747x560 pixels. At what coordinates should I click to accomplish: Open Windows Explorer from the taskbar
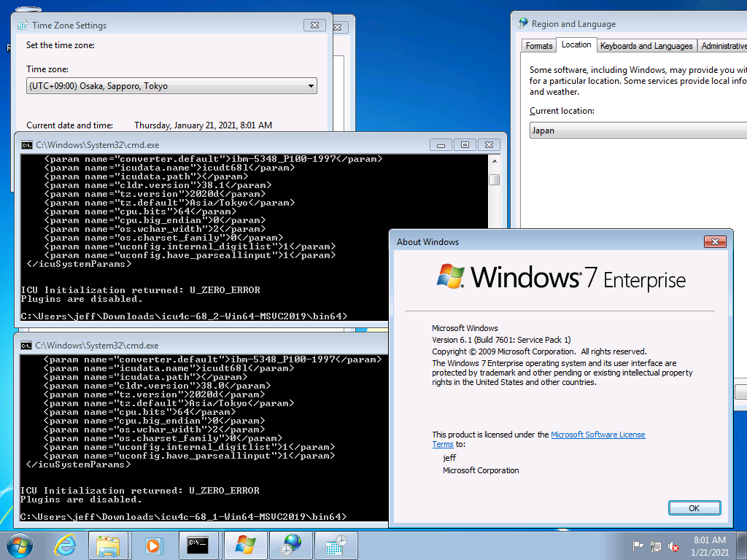[108, 545]
